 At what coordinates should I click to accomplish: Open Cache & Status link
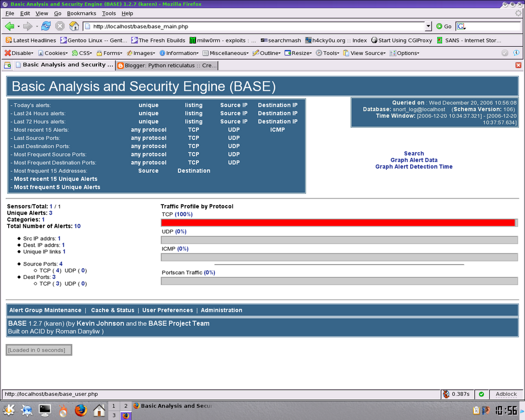coord(112,310)
